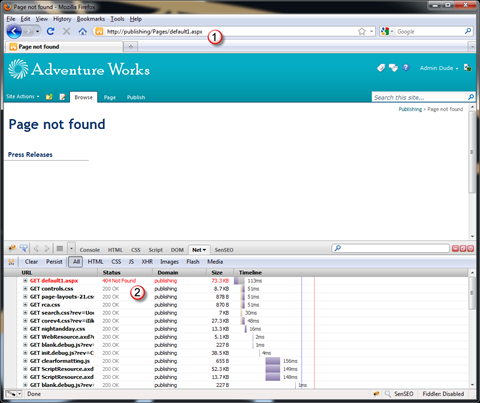The width and height of the screenshot is (480, 403).
Task: Click SenSEO in the status bar
Action: click(x=404, y=394)
